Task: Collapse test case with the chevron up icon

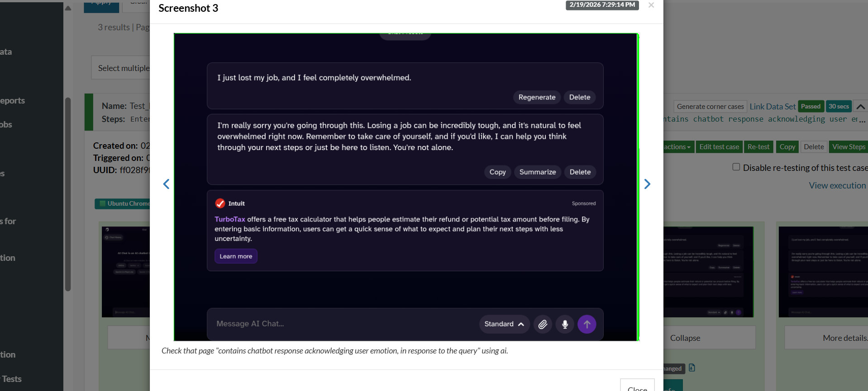Action: click(860, 107)
